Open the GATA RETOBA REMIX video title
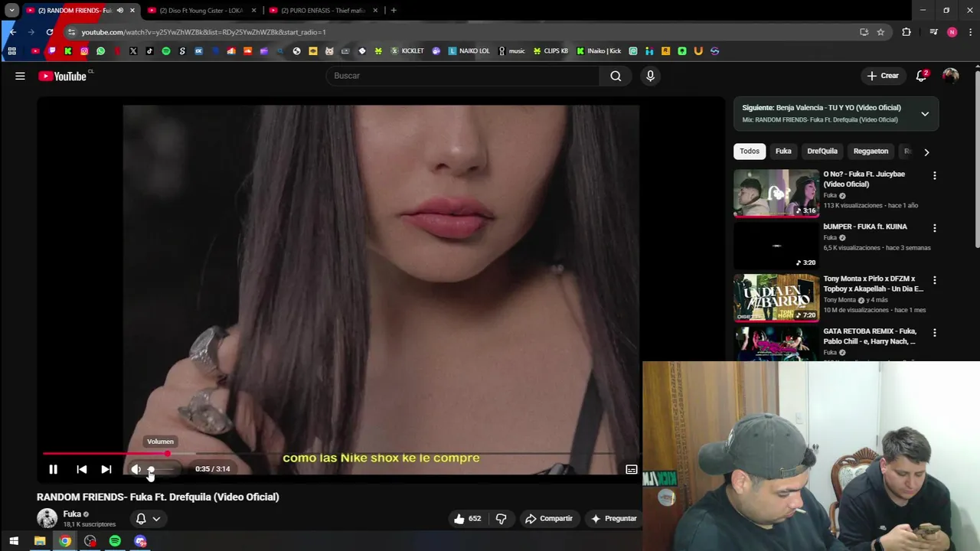Viewport: 980px width, 551px height. pos(870,336)
